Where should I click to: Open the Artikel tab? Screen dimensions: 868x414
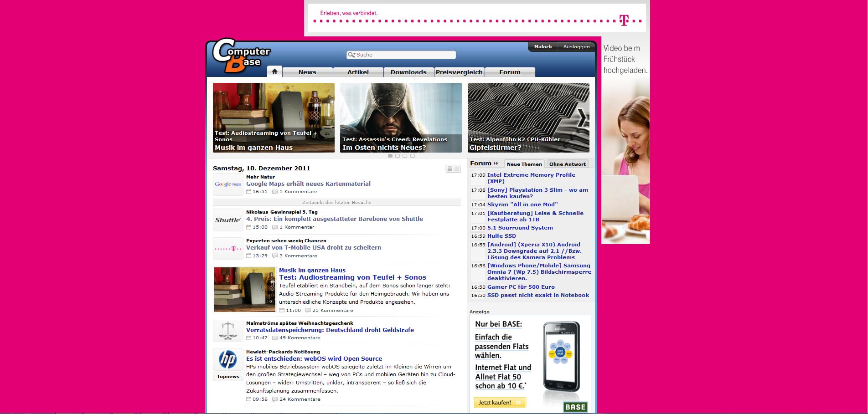click(x=358, y=72)
